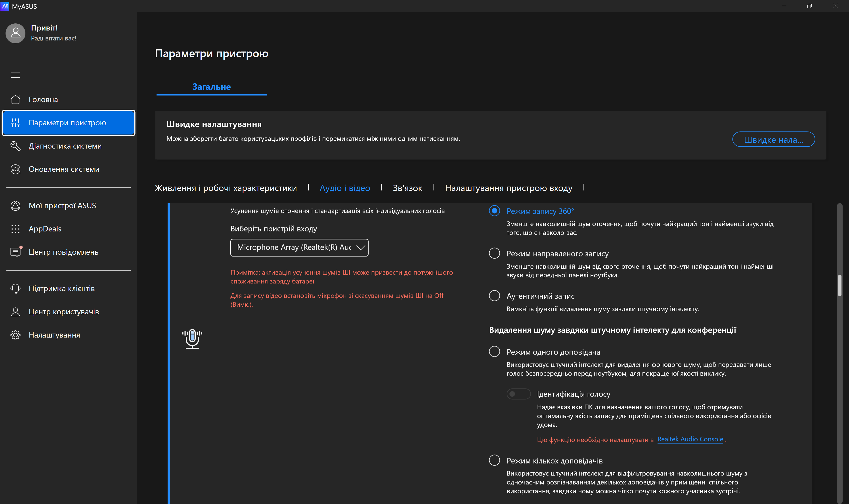849x504 pixels.
Task: Collapse the sidebar with hamburger menu icon
Action: (15, 75)
